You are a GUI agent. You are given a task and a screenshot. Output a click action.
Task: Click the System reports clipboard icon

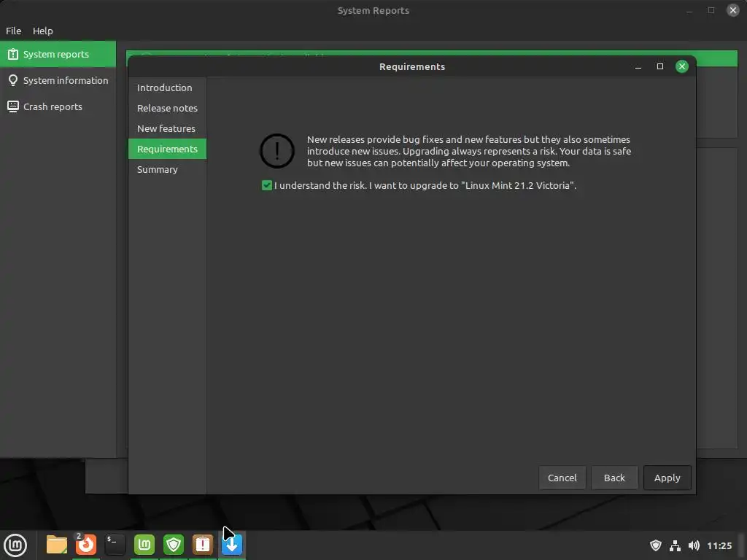tap(13, 54)
